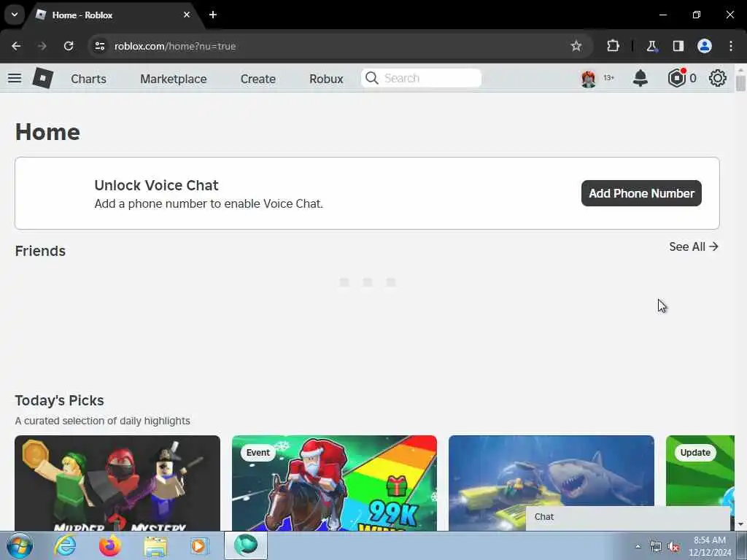This screenshot has height=560, width=747.
Task: View site information icon in address bar
Action: click(x=99, y=46)
